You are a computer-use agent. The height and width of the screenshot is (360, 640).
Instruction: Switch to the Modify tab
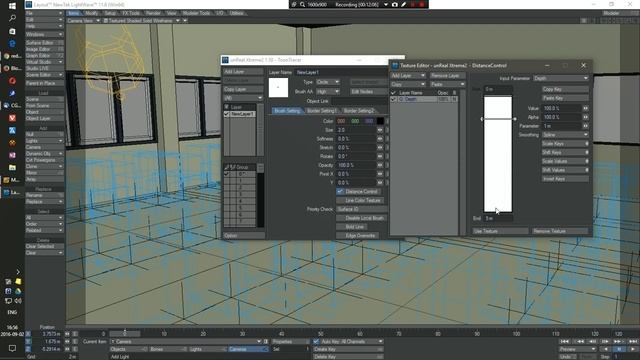click(92, 13)
